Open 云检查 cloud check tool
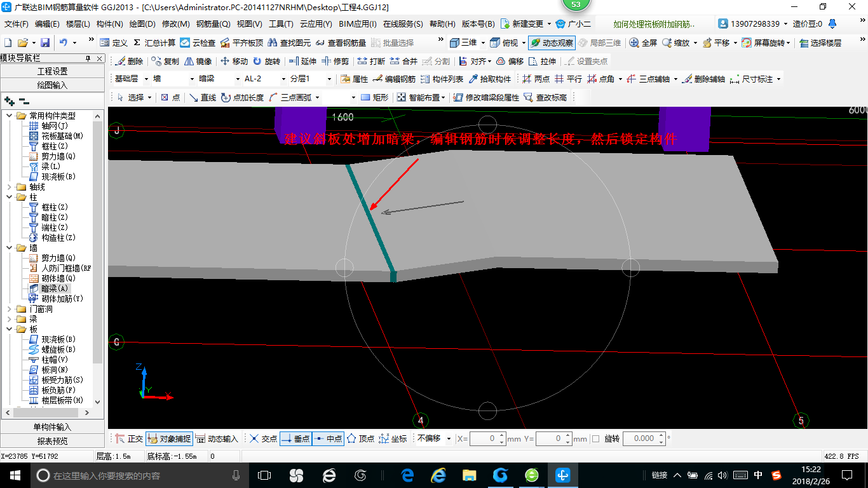This screenshot has height=488, width=868. click(198, 43)
